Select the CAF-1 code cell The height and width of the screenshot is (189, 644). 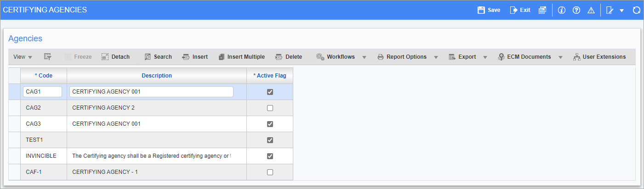point(44,172)
